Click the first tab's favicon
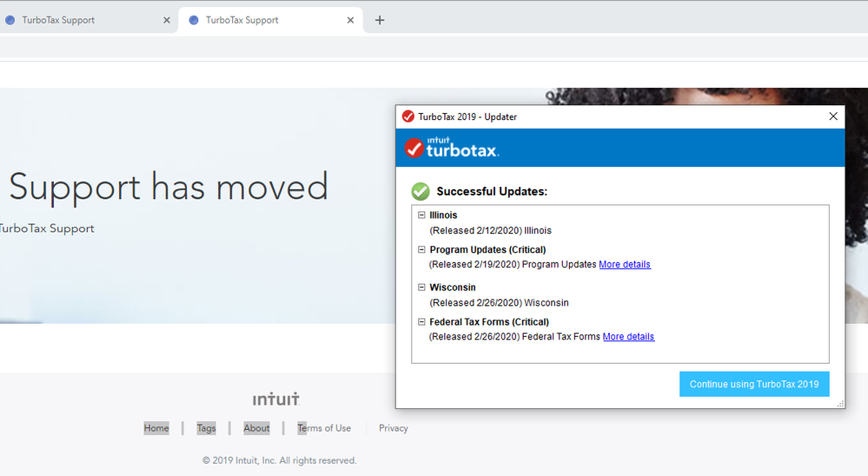Screen dimensions: 868x476 coord(10,20)
